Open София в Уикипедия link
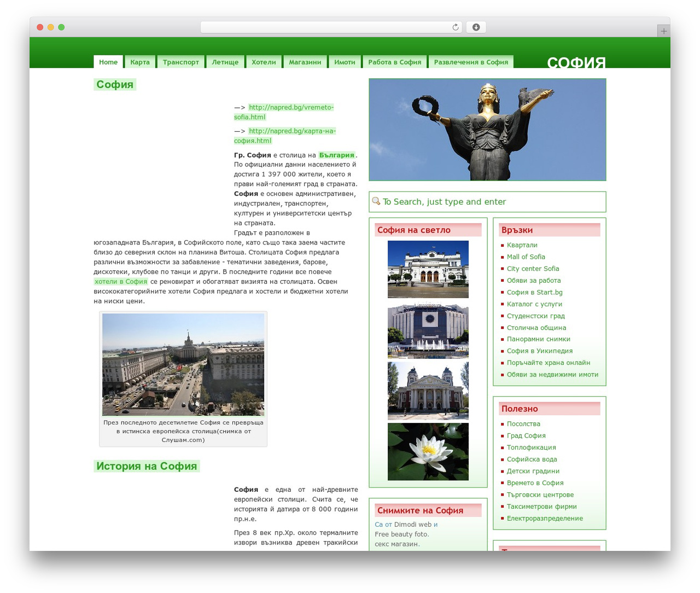 click(540, 351)
